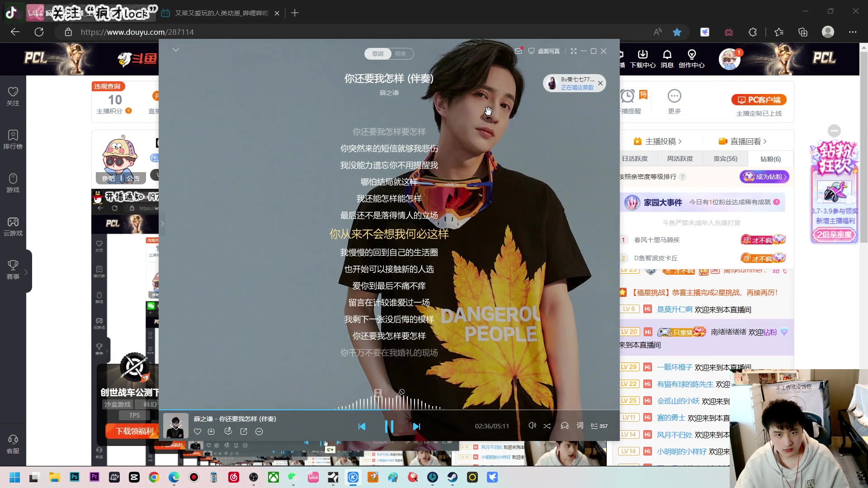Open the sound effects headphone icon
This screenshot has width=868, height=488.
coord(565,426)
